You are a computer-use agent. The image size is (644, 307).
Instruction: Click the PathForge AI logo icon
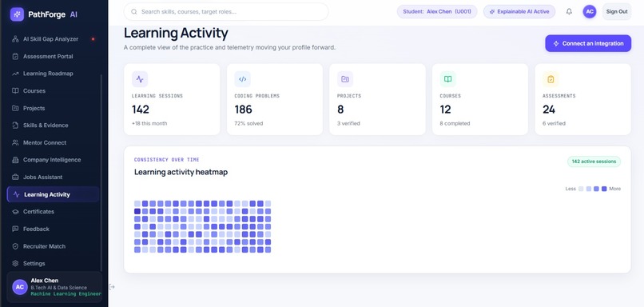tap(18, 14)
